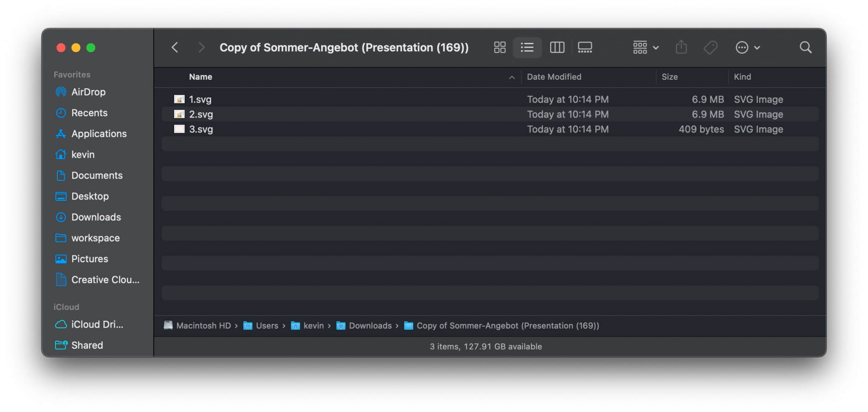Open the More actions ellipsis menu
868x412 pixels.
[748, 47]
